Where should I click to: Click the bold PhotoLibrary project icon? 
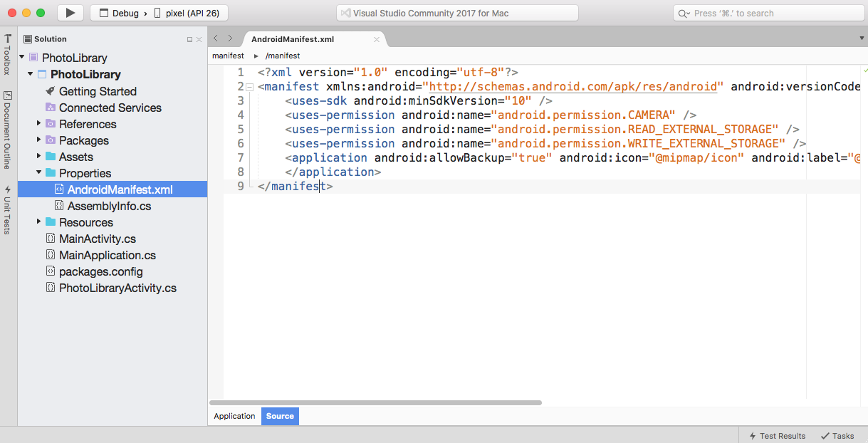[x=42, y=74]
